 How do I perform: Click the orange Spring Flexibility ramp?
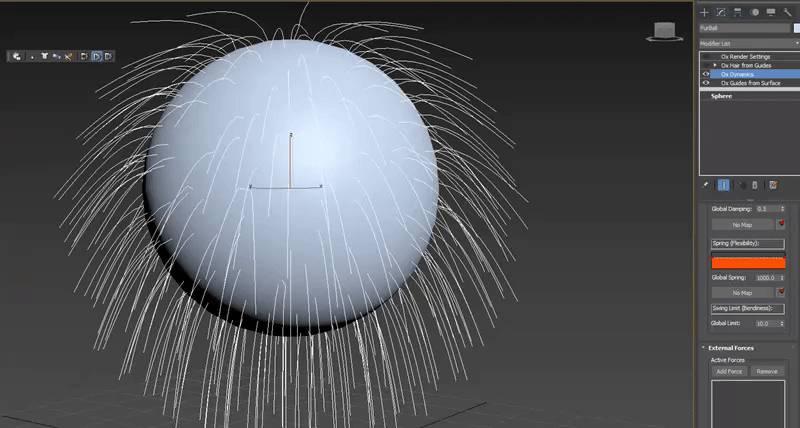coord(748,262)
